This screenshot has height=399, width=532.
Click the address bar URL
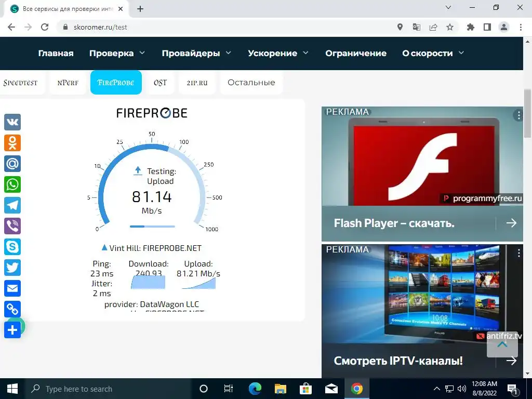pyautogui.click(x=100, y=27)
